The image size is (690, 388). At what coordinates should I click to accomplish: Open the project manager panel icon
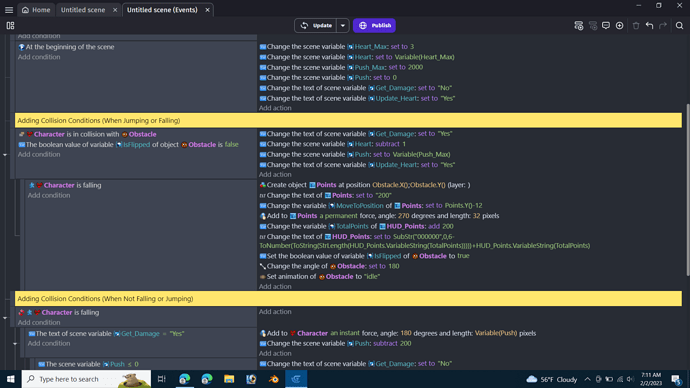coord(10,26)
